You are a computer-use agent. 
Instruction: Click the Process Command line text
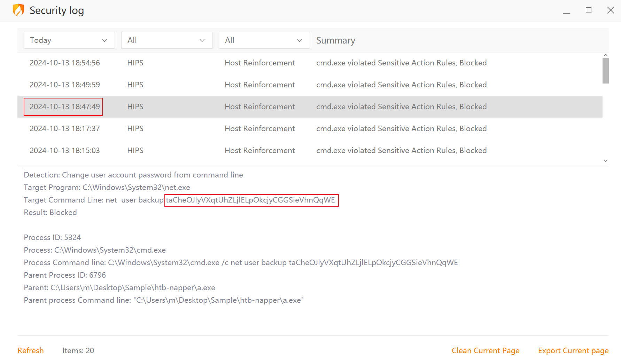click(x=241, y=263)
